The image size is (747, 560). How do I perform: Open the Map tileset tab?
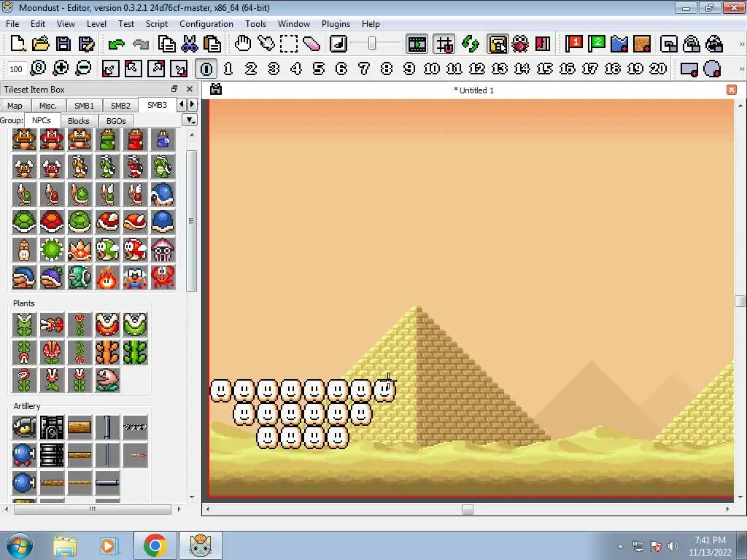tap(15, 106)
